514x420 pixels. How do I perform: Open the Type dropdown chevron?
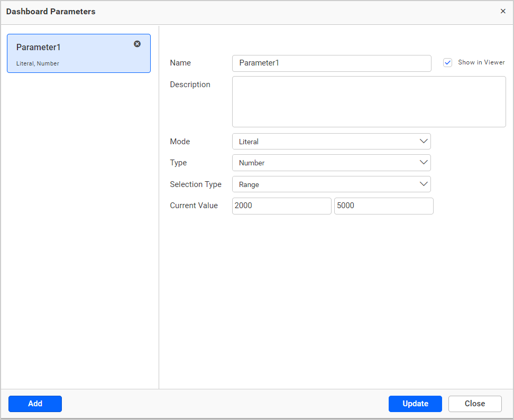424,163
